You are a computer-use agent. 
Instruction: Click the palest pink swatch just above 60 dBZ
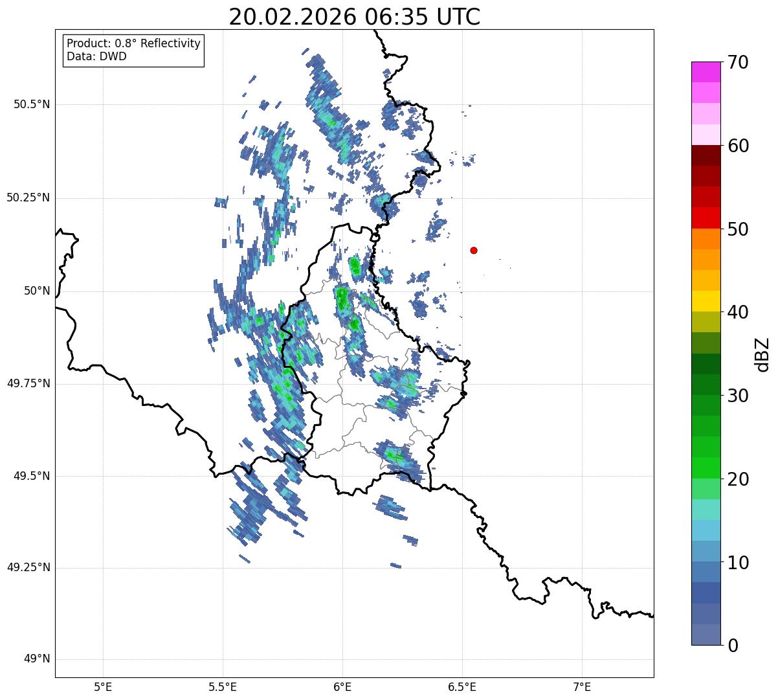(706, 135)
